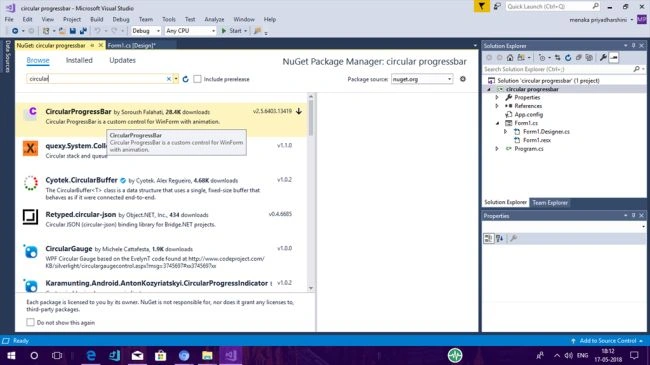Click the package list vertical scrollbar thumb

pos(311,118)
